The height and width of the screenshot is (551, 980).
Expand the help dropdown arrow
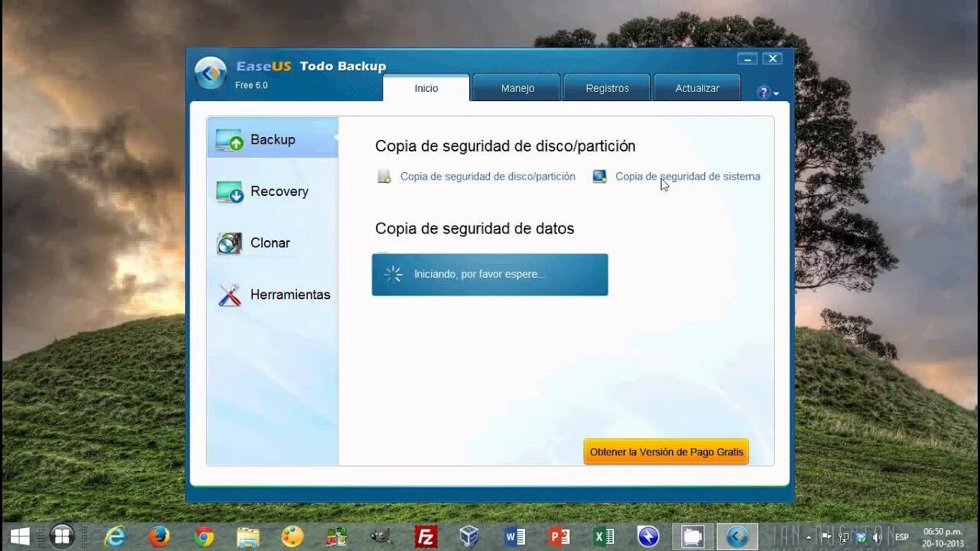coord(776,93)
